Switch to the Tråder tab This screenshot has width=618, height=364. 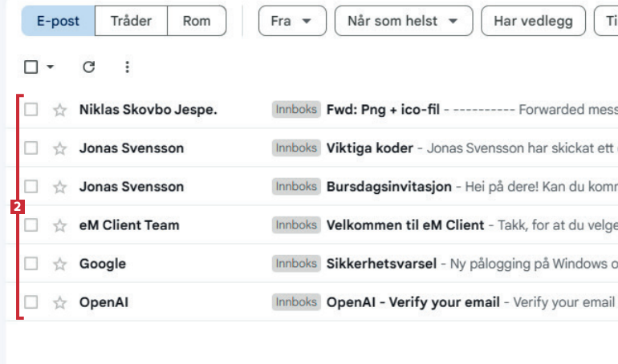tap(131, 21)
